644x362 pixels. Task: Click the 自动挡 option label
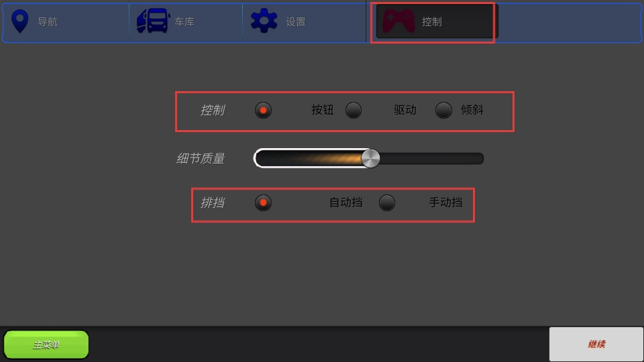tap(346, 202)
